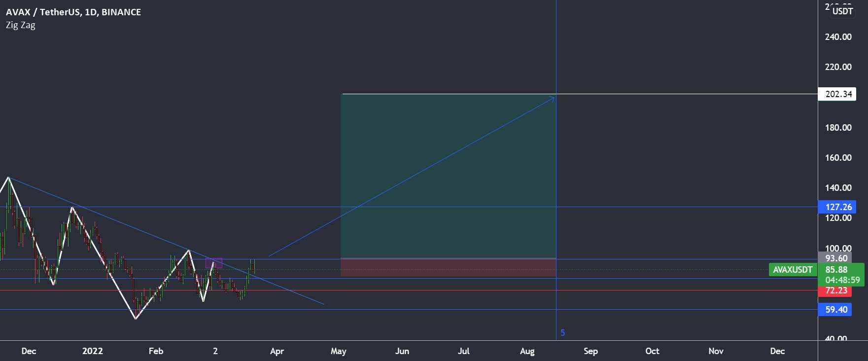Click the 202.34 target price label

(x=837, y=94)
